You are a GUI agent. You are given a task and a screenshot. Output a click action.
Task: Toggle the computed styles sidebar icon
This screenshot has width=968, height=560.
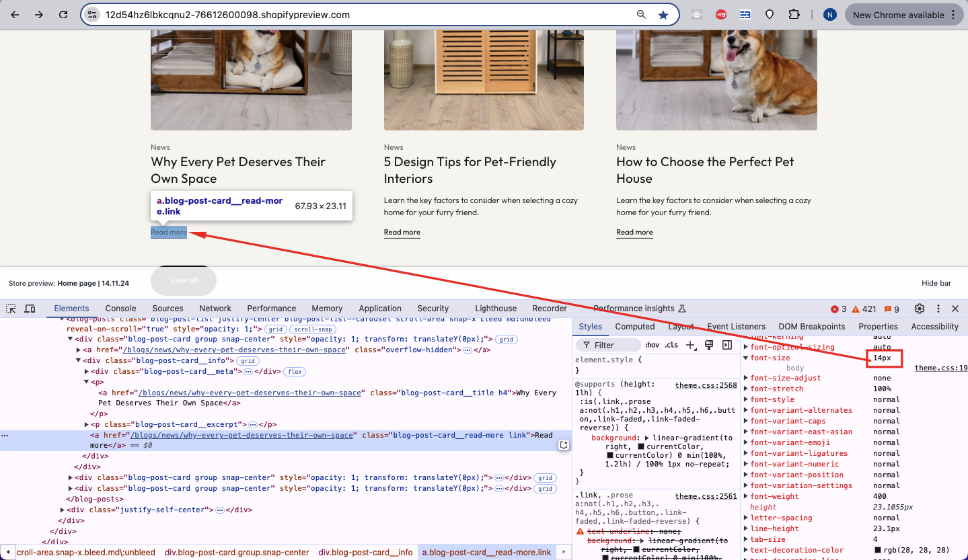tap(727, 345)
